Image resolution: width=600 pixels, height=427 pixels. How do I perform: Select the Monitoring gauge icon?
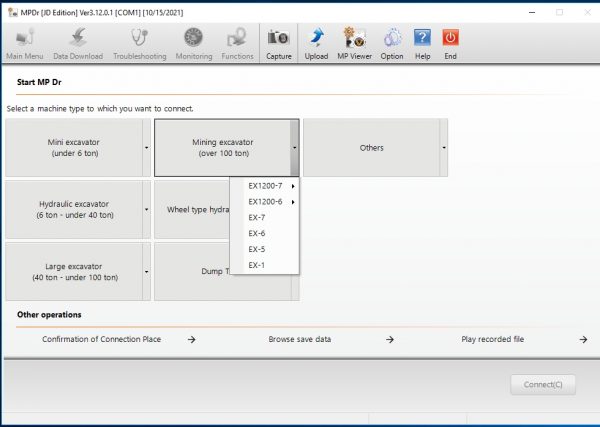[194, 44]
